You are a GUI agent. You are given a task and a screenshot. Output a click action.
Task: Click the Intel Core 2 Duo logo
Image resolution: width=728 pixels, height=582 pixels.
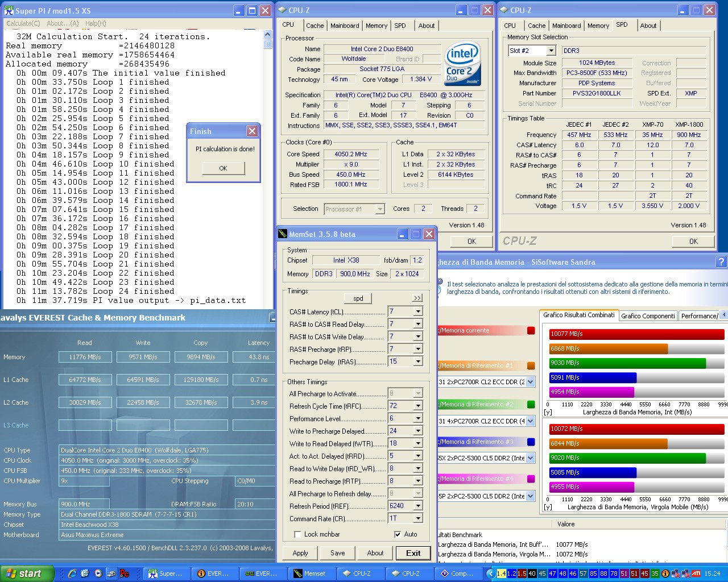(x=462, y=64)
